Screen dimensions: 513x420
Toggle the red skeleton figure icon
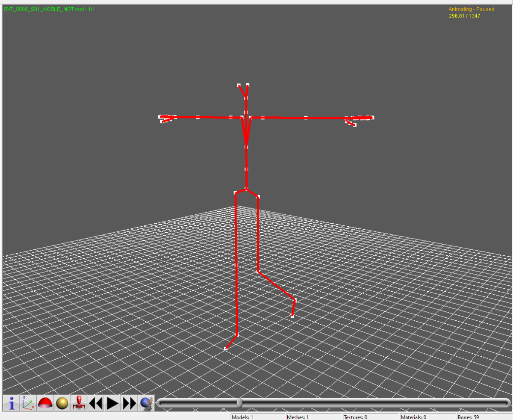[79, 403]
